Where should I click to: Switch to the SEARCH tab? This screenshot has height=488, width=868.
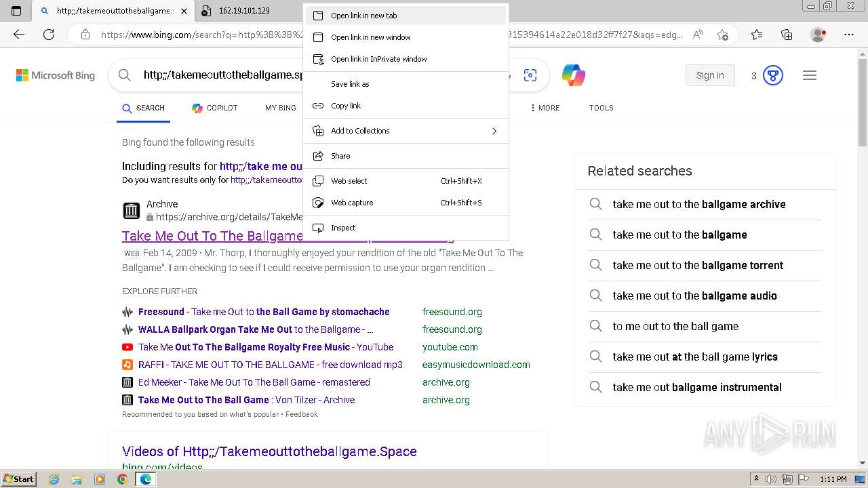point(143,108)
